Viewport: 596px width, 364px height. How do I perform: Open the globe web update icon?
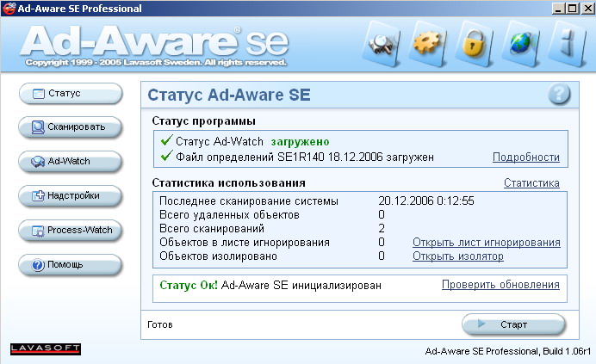[521, 44]
